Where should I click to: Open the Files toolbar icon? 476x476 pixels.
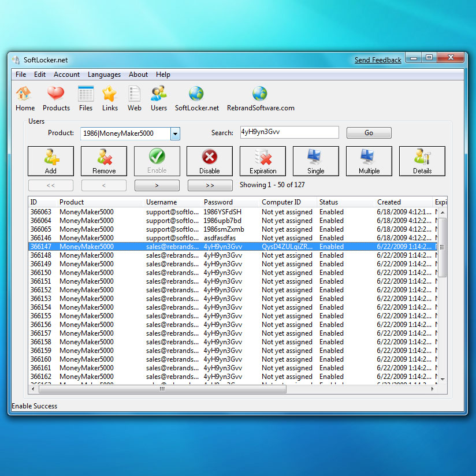click(85, 98)
